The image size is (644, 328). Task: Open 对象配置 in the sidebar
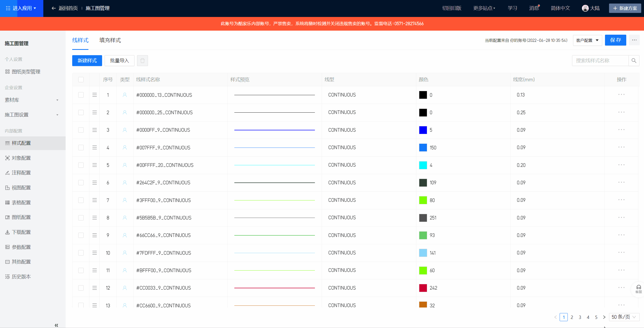click(21, 158)
